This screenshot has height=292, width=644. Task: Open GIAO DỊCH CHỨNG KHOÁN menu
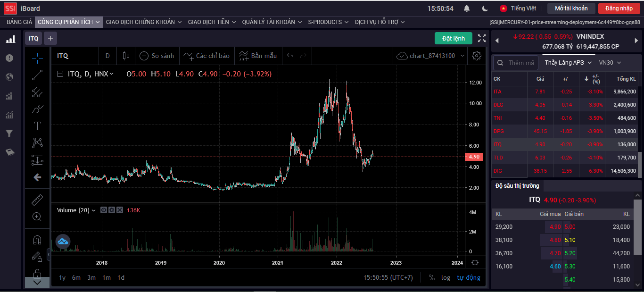[144, 22]
